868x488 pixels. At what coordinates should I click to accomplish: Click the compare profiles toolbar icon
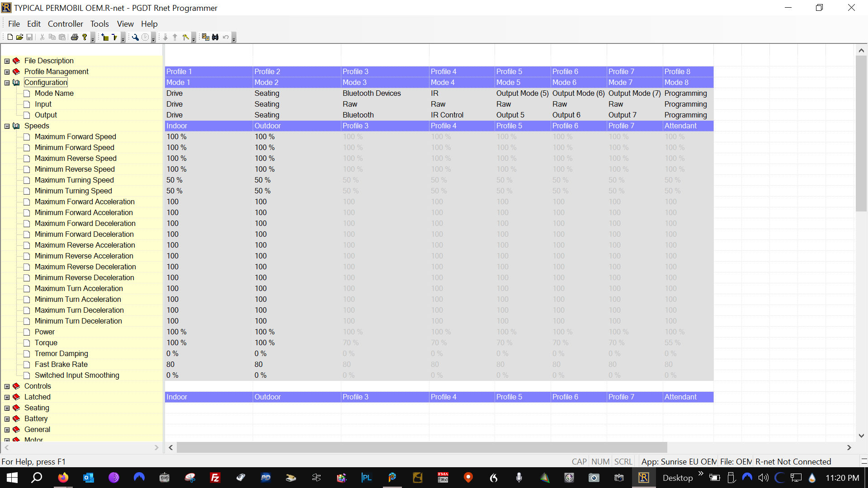pyautogui.click(x=205, y=37)
